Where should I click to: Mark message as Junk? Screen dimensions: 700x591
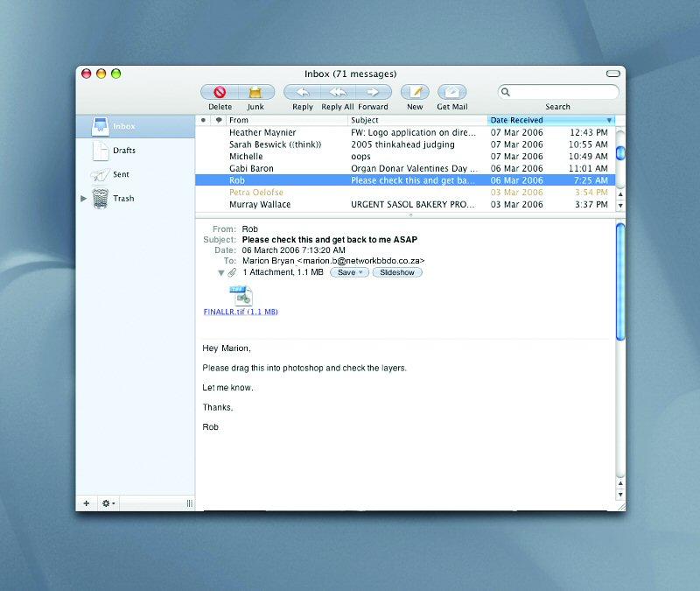[x=255, y=92]
